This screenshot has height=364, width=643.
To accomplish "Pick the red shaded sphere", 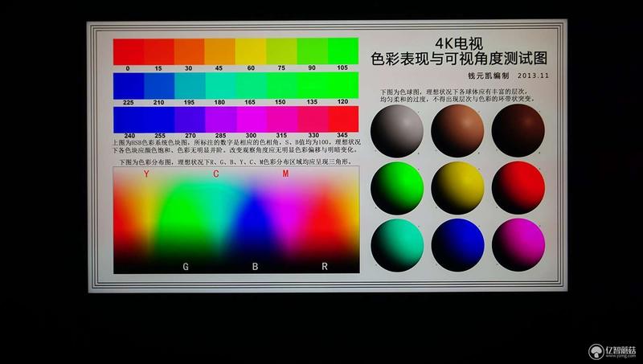I will point(518,187).
